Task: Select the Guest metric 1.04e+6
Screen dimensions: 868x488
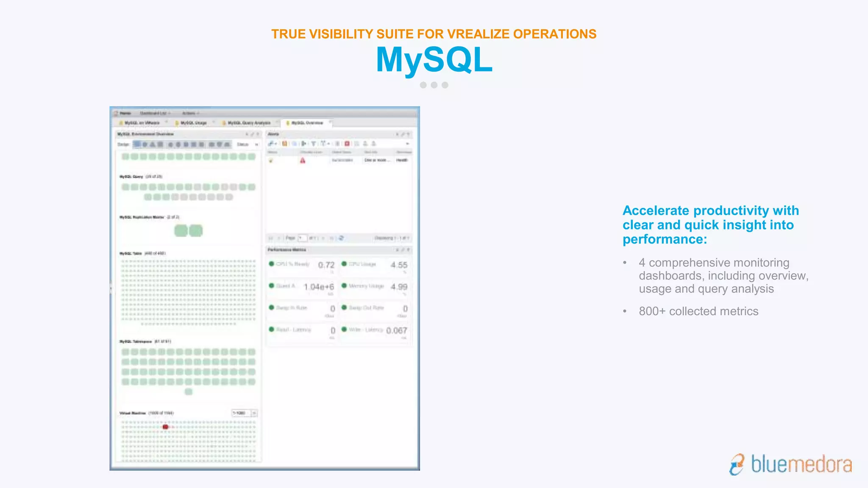Action: (302, 288)
